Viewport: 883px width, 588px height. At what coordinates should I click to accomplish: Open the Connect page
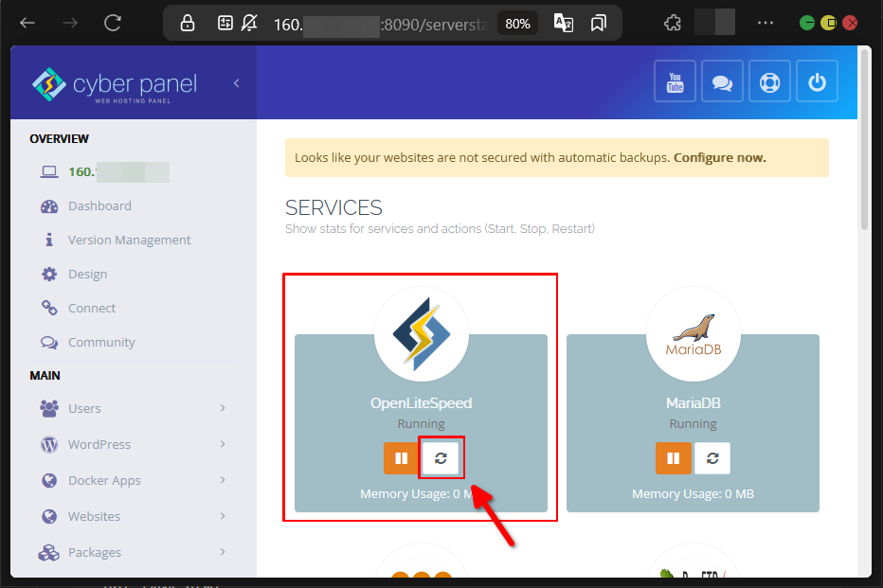(x=92, y=309)
